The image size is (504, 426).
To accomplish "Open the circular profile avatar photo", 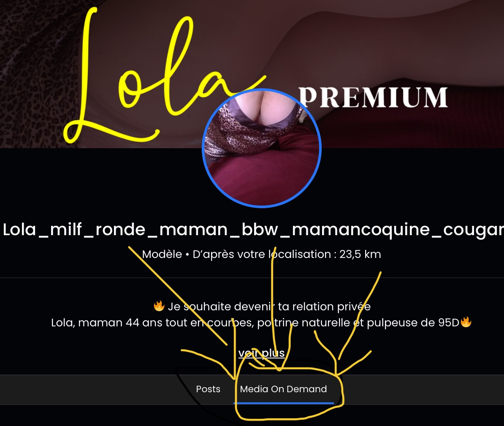I will click(x=262, y=148).
